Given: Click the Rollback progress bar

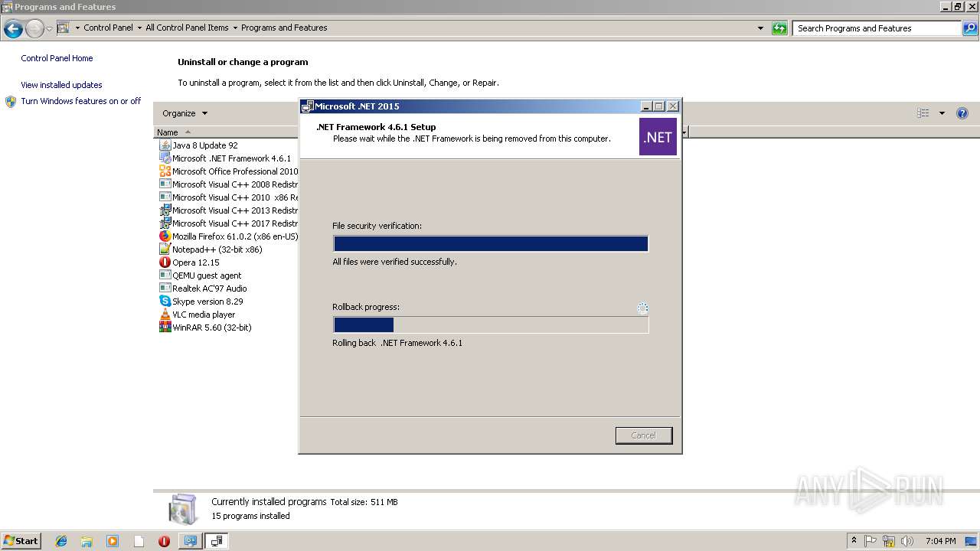Looking at the screenshot, I should tap(491, 324).
